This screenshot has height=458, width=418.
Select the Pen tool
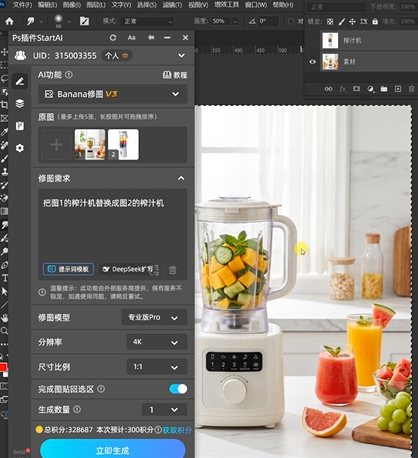(x=5, y=265)
